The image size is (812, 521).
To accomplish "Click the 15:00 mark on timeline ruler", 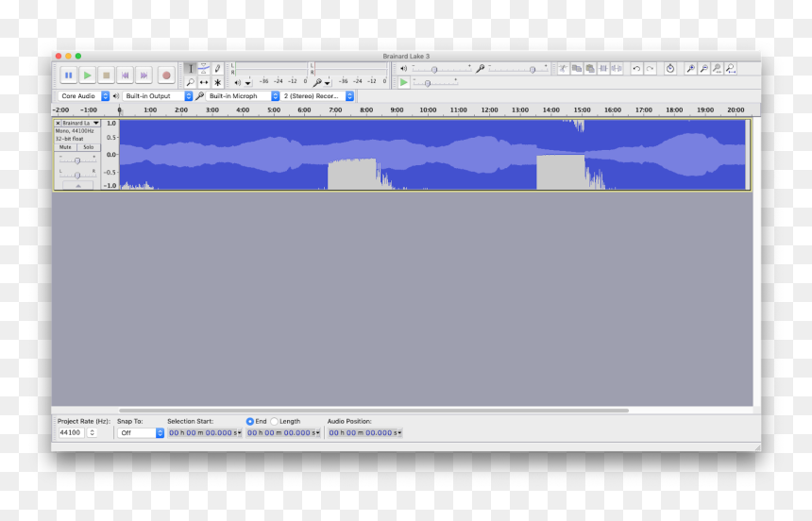I will (x=582, y=109).
